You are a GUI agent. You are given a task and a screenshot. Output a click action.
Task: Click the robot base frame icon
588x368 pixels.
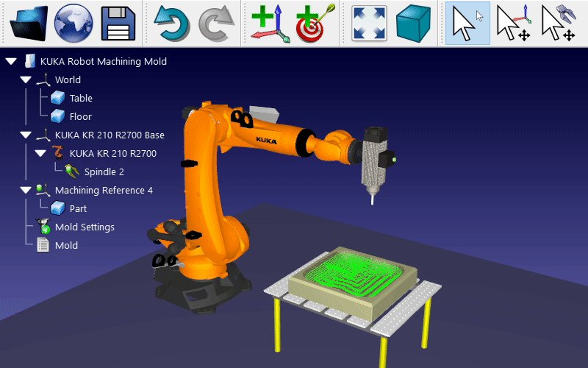point(44,135)
